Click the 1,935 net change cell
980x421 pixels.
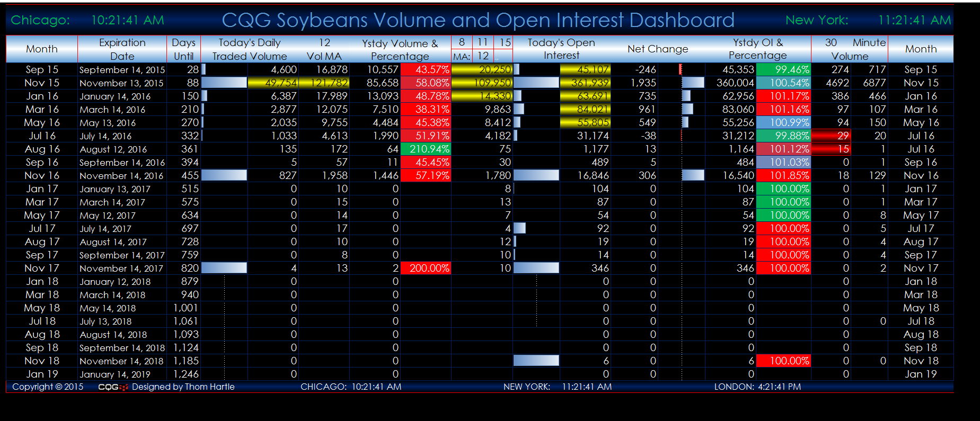634,83
